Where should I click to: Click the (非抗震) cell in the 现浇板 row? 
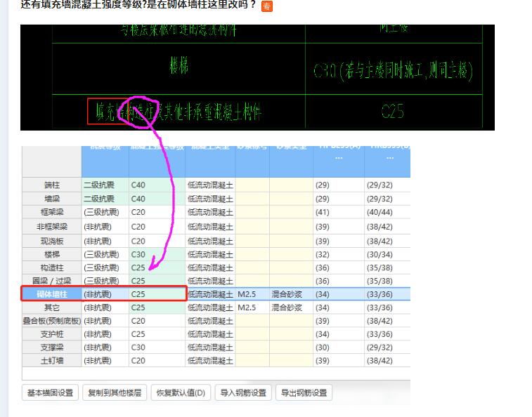pyautogui.click(x=105, y=241)
